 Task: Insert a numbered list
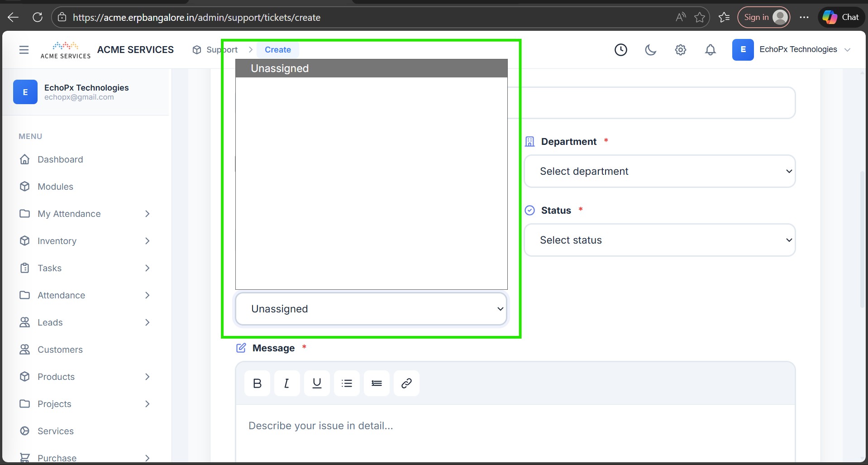point(377,384)
